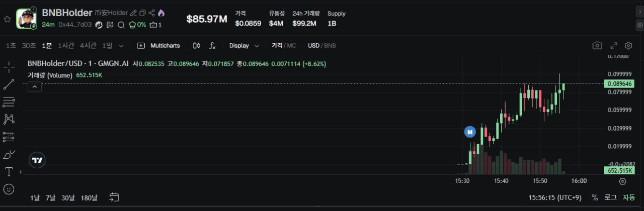Screen dimensions: 644x211
Task: Switch to the 1일 timeframe
Action: pos(107,46)
